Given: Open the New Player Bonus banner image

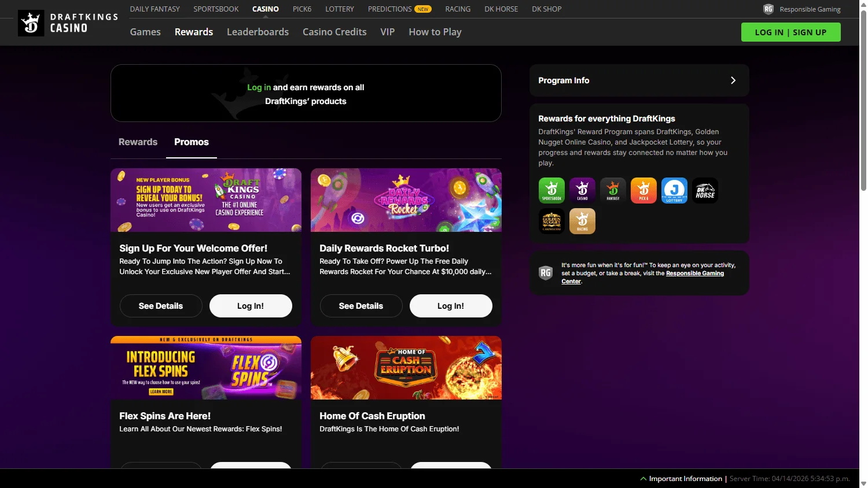Looking at the screenshot, I should tap(206, 200).
